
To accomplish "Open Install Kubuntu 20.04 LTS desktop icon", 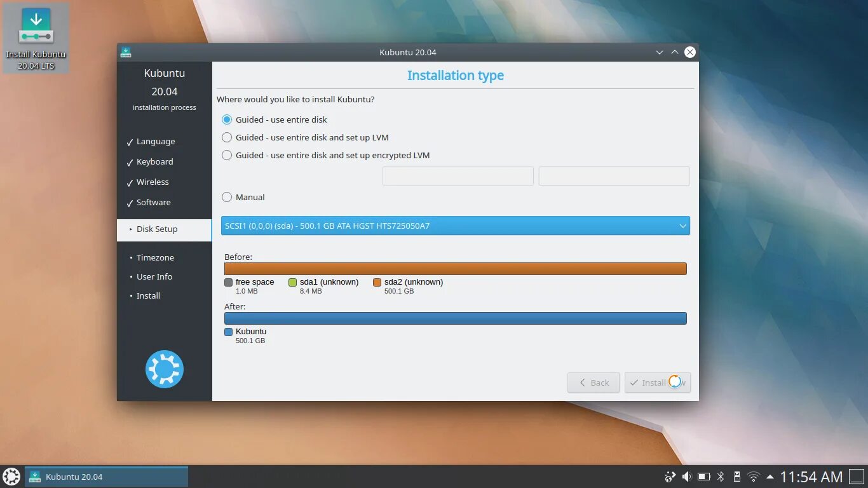I will coord(36,38).
